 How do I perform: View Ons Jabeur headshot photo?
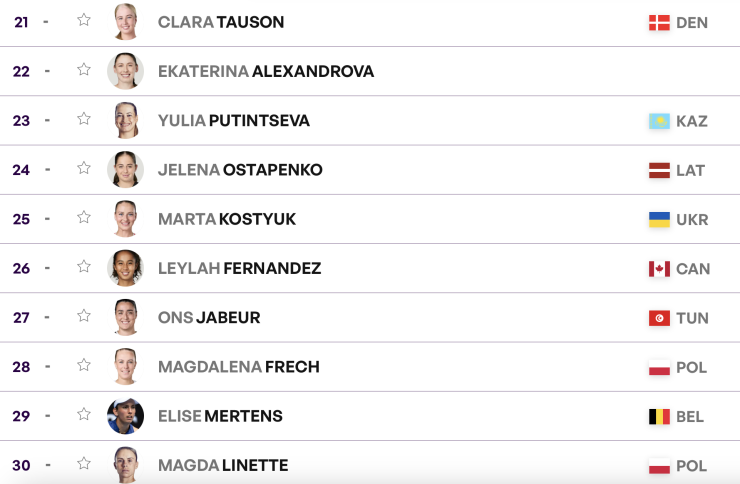[x=126, y=317]
